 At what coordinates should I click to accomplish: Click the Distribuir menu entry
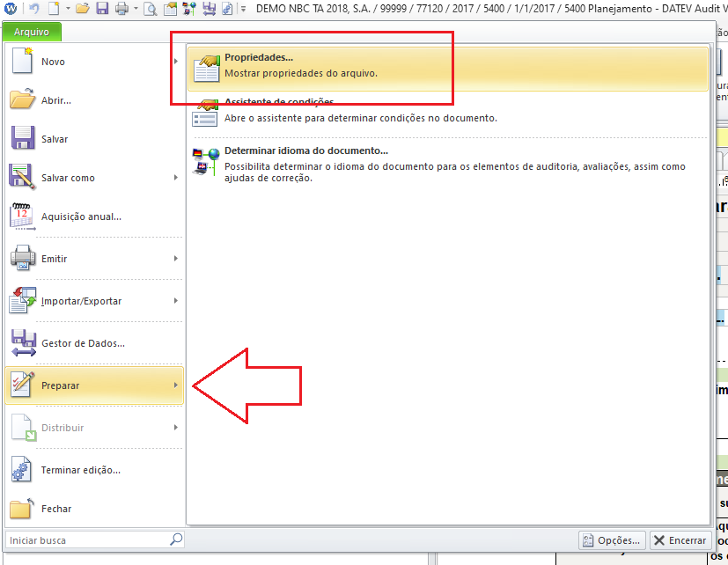coord(94,428)
